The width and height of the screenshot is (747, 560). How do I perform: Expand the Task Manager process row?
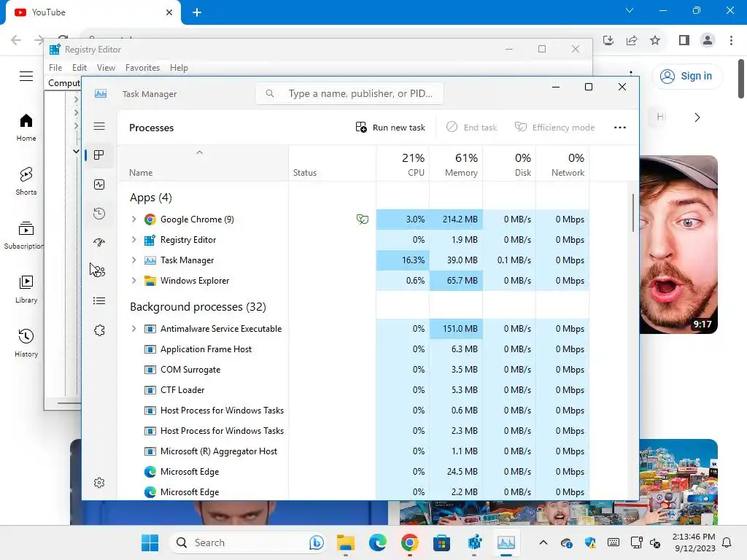click(134, 260)
